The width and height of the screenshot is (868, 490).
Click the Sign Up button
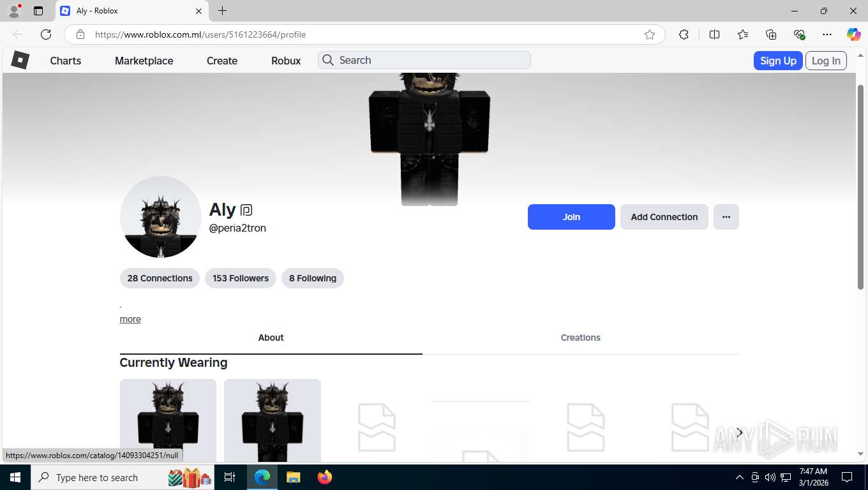click(x=778, y=61)
